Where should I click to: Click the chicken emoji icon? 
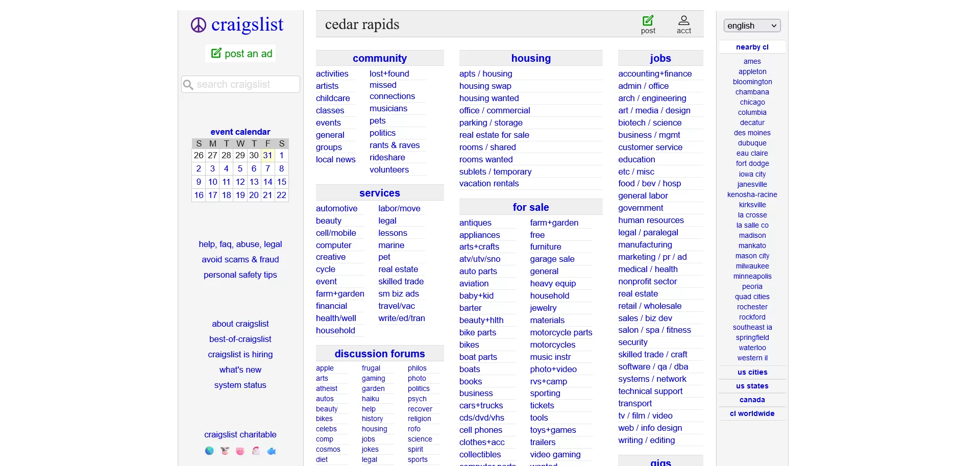(x=256, y=451)
